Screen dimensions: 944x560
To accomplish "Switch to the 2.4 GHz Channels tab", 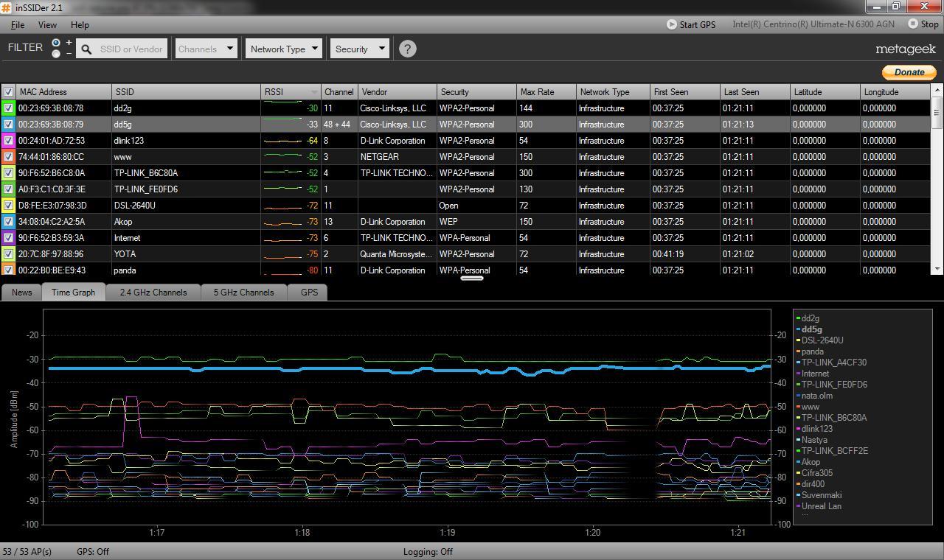I will (153, 293).
